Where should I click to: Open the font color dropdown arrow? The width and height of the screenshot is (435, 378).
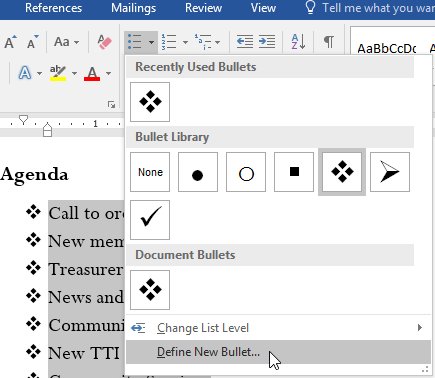[x=108, y=73]
